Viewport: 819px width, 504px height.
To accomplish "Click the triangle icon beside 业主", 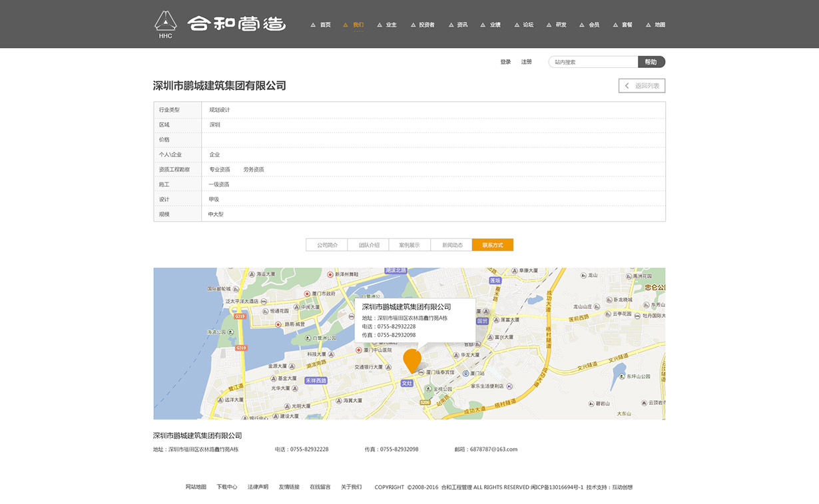I will point(379,25).
